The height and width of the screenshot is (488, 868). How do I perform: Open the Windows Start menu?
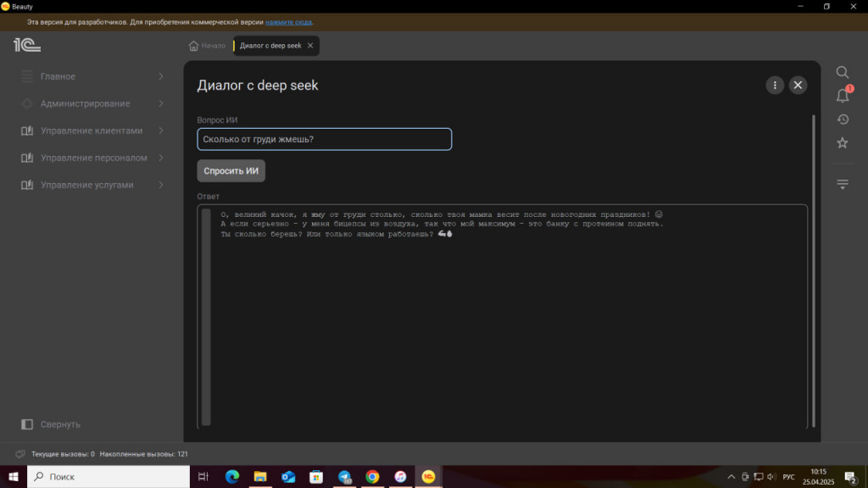click(14, 476)
